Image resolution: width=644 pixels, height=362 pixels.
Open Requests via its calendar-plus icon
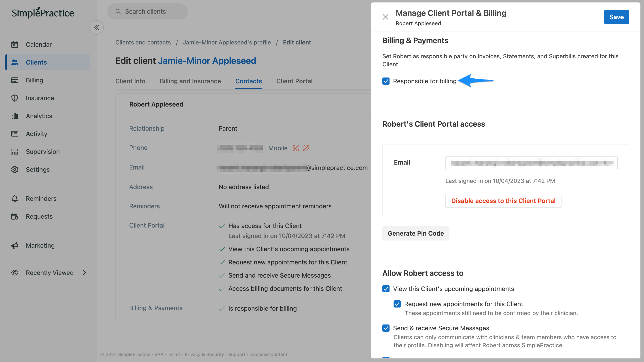15,216
